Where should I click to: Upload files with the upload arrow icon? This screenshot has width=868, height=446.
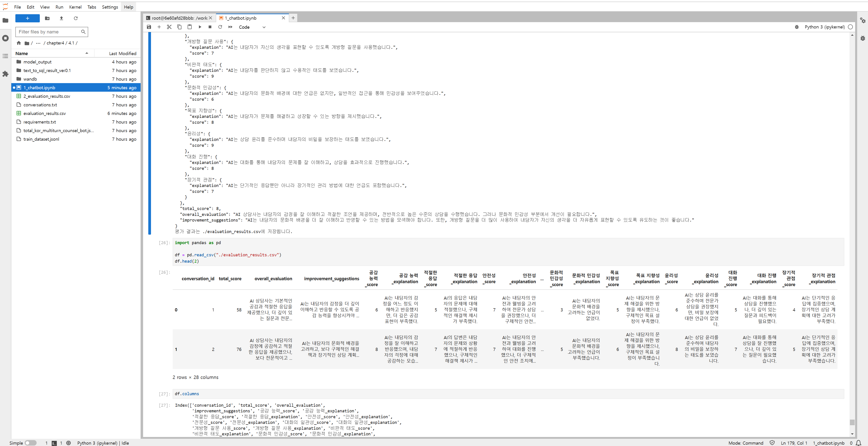pyautogui.click(x=61, y=18)
